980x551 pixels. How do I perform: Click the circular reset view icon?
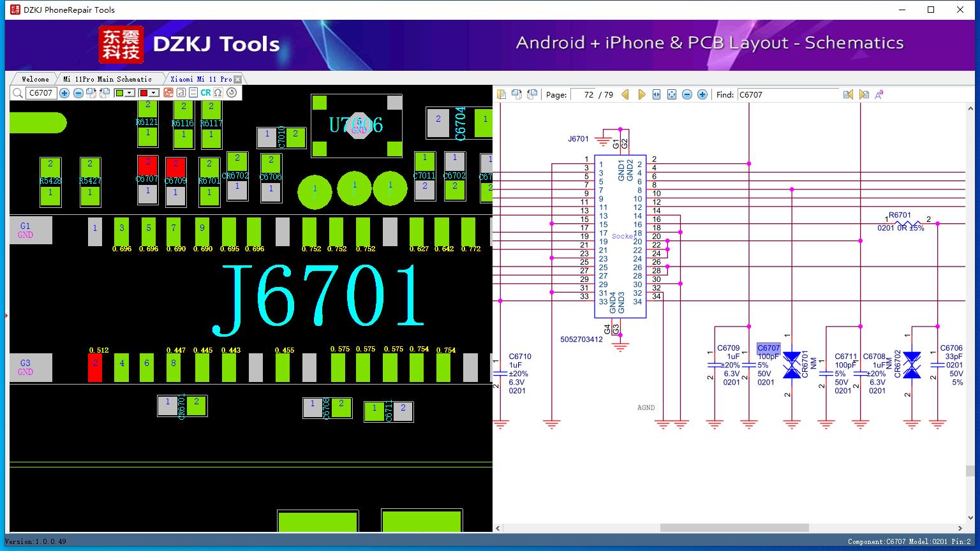(232, 93)
